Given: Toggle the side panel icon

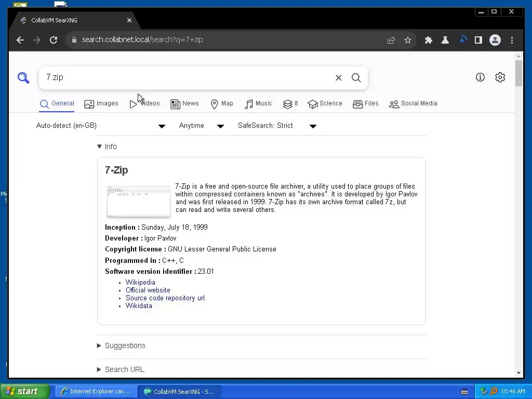Looking at the screenshot, I should (x=478, y=40).
